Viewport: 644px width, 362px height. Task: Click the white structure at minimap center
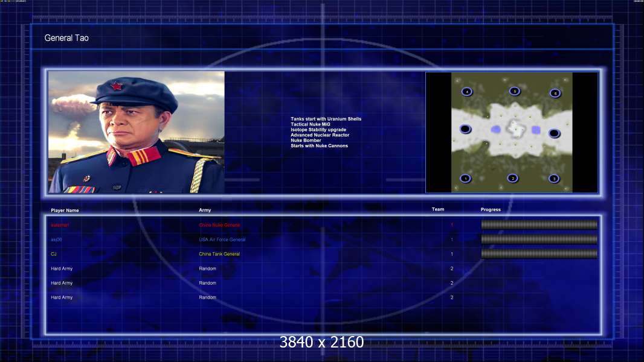[x=515, y=129]
